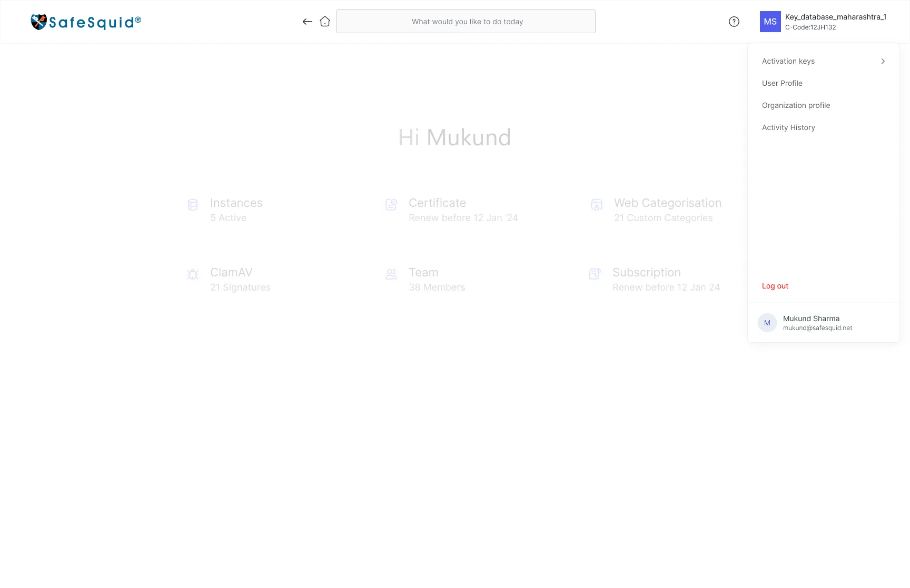The width and height of the screenshot is (910, 588).
Task: Open help with the question mark icon
Action: pos(734,22)
